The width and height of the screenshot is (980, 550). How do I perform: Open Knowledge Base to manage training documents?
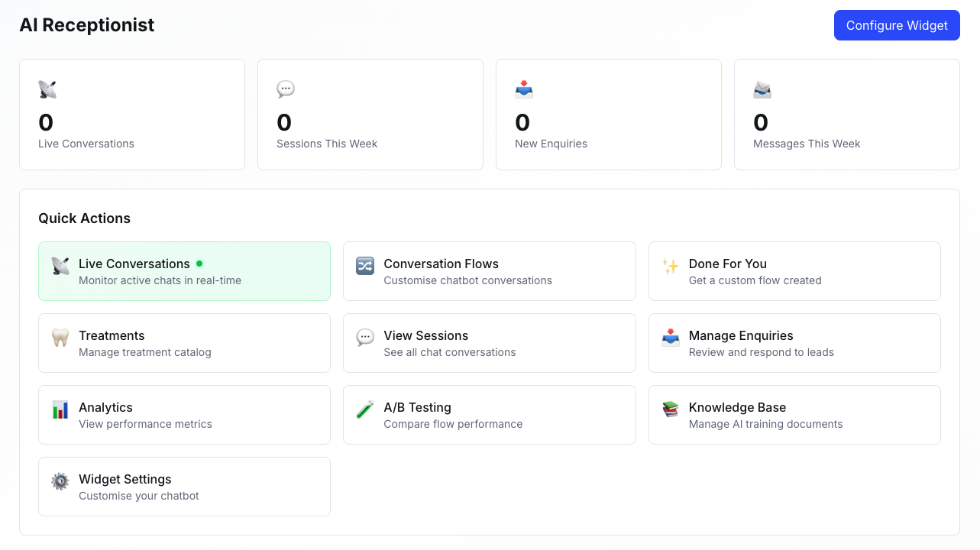click(794, 415)
